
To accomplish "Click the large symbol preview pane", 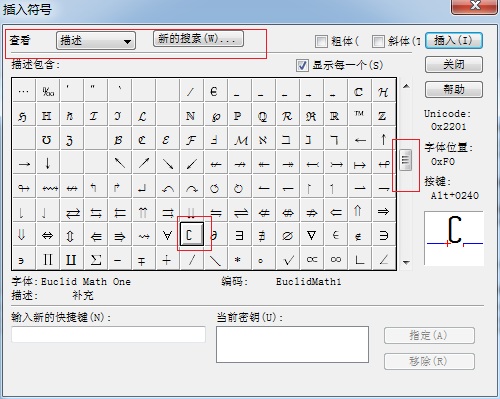I will [454, 238].
